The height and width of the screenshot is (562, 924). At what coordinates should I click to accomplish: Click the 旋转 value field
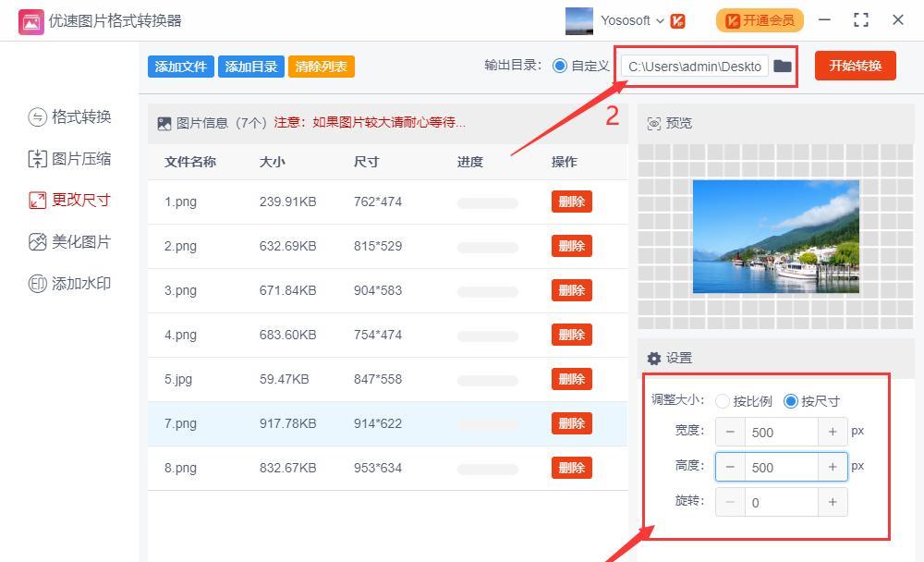782,503
